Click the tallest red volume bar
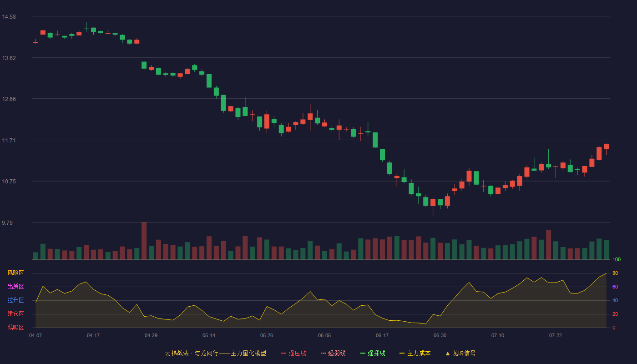Image resolution: width=637 pixels, height=364 pixels. click(144, 241)
